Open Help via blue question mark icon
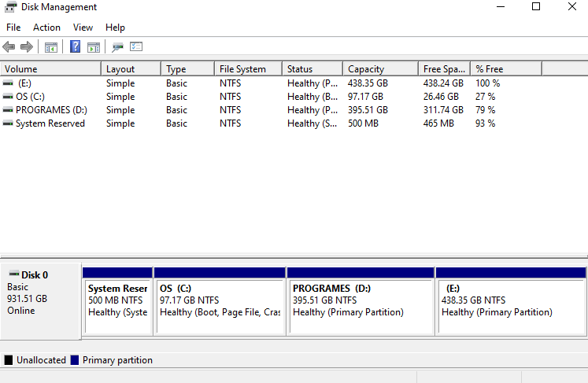Viewport: 588px width, 383px height. [75, 46]
